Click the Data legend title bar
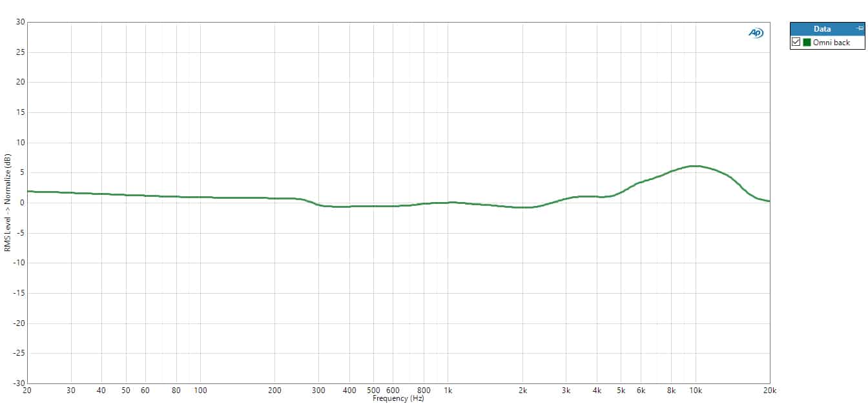Viewport: 868px width, 406px height. tap(821, 29)
